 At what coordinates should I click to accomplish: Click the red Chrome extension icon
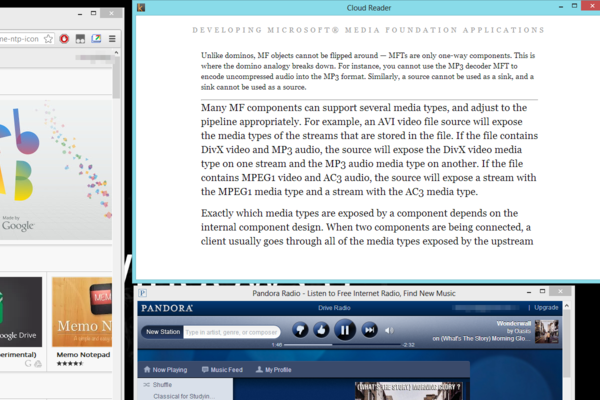pos(63,39)
